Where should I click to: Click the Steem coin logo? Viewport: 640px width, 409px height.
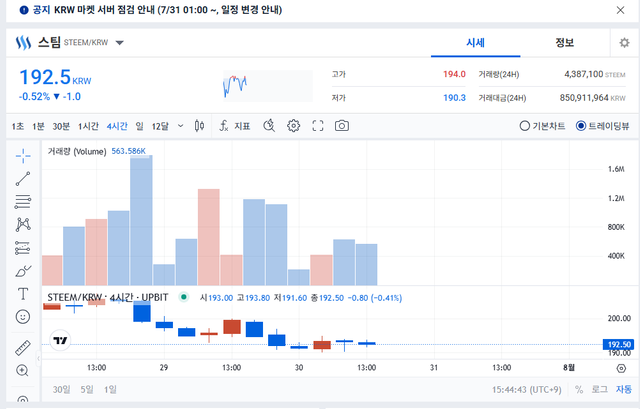23,42
